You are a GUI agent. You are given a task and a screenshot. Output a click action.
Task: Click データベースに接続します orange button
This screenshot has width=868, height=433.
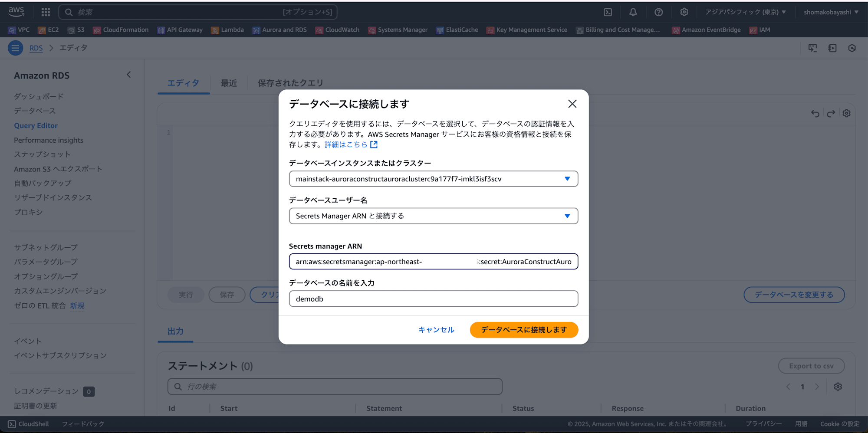524,330
